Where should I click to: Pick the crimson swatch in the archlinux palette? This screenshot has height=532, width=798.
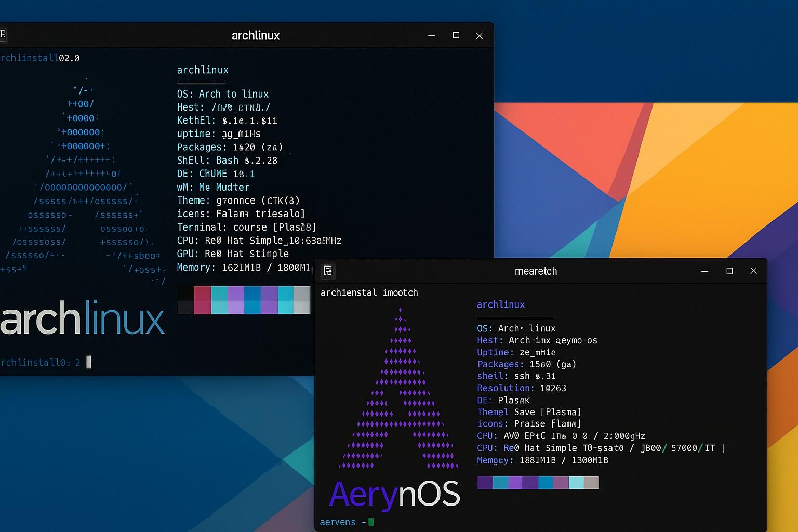click(202, 300)
